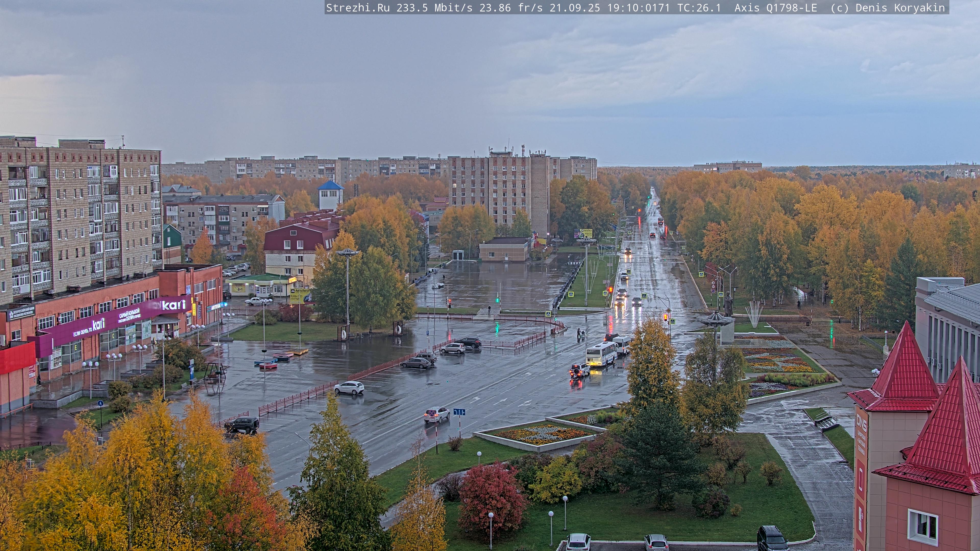Click the Axis Q1798-LE camera label
The width and height of the screenshot is (980, 551).
click(x=775, y=8)
